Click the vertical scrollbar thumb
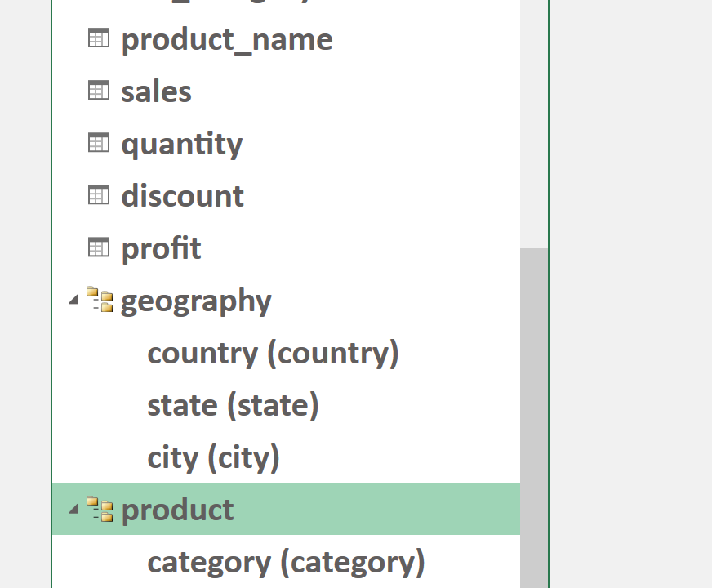The width and height of the screenshot is (712, 588). click(534, 416)
